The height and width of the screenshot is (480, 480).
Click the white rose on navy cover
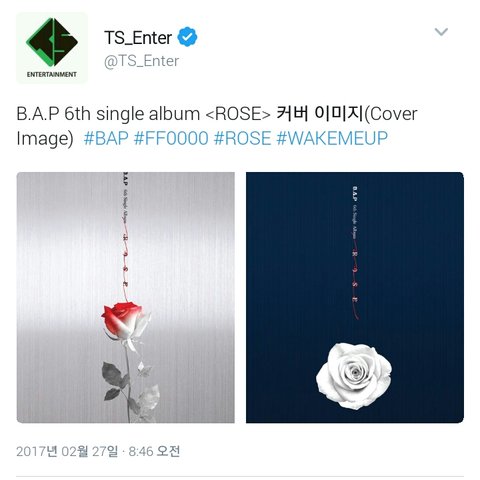354,376
